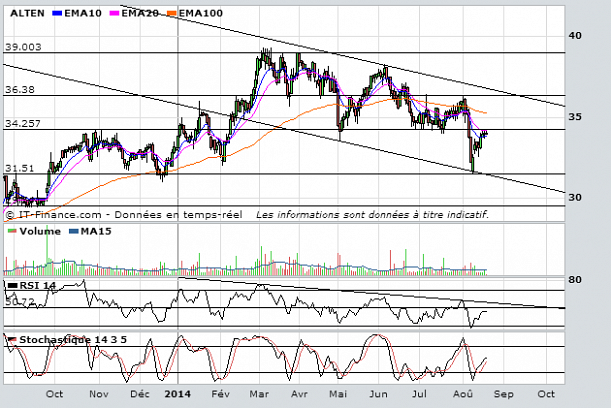Image resolution: width=611 pixels, height=408 pixels.
Task: Click the 34.257 horizontal level label
Action: point(23,124)
